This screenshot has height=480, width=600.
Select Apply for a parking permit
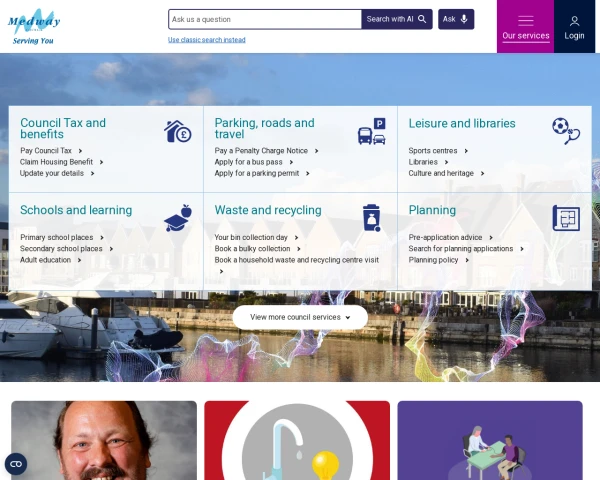point(257,173)
